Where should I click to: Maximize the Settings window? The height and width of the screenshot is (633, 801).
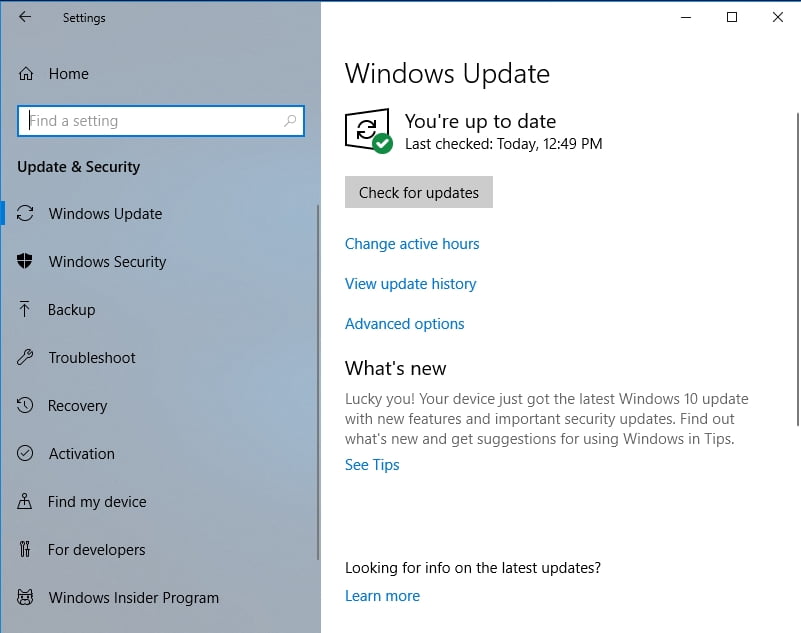[732, 17]
